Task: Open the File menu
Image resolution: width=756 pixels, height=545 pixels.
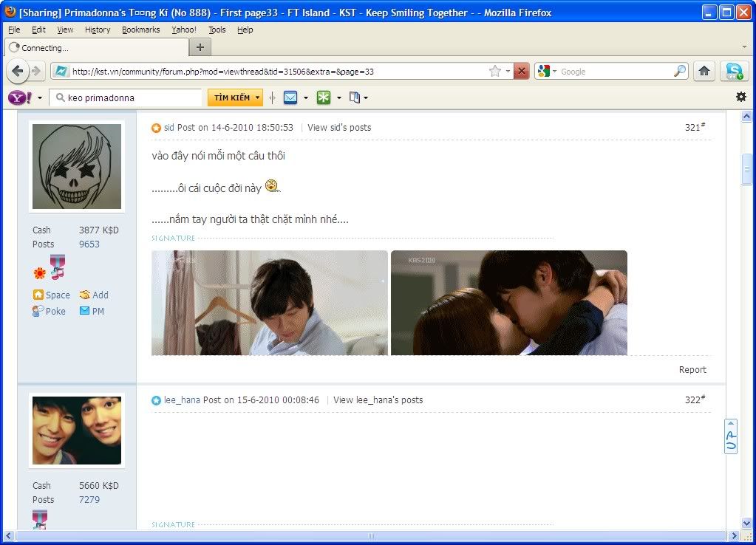Action: (x=14, y=30)
